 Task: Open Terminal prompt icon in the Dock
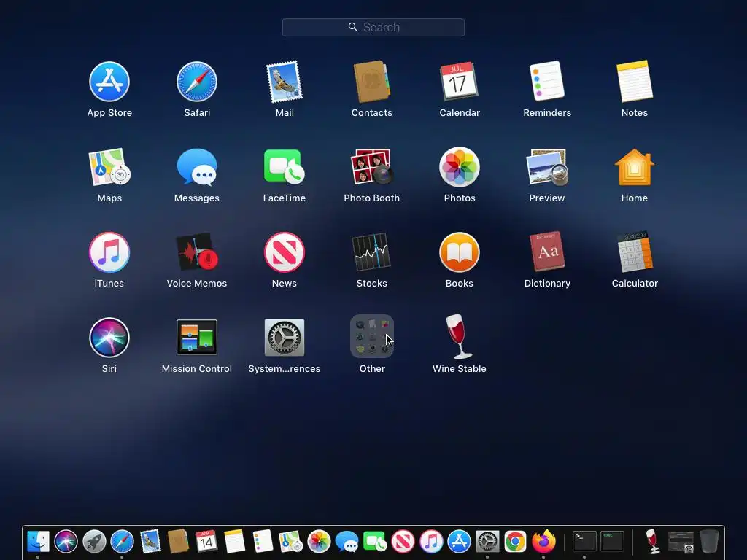pos(584,542)
